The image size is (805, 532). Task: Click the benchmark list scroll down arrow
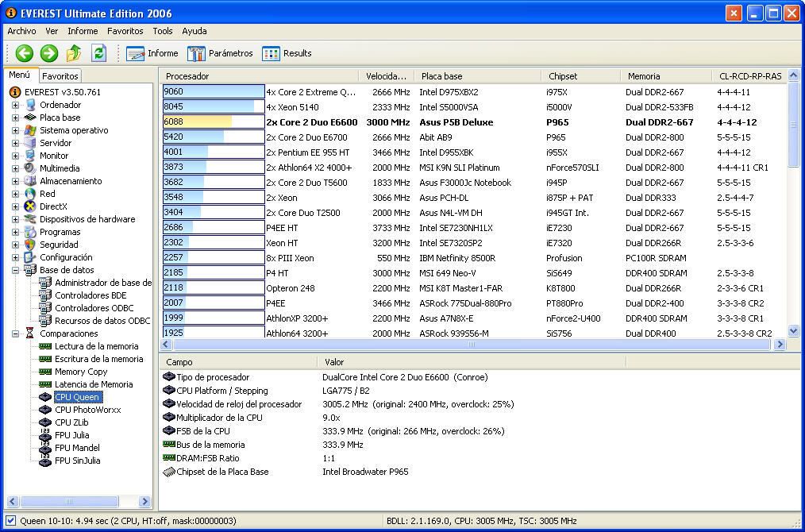pyautogui.click(x=793, y=331)
